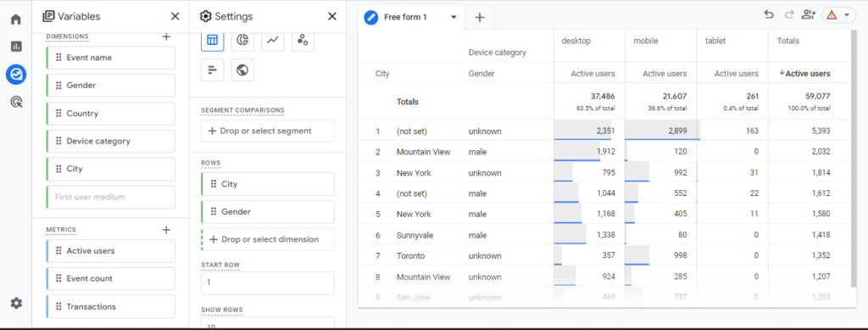868x330 pixels.
Task: Open Reports from the sidebar bar-chart icon
Action: click(x=16, y=47)
